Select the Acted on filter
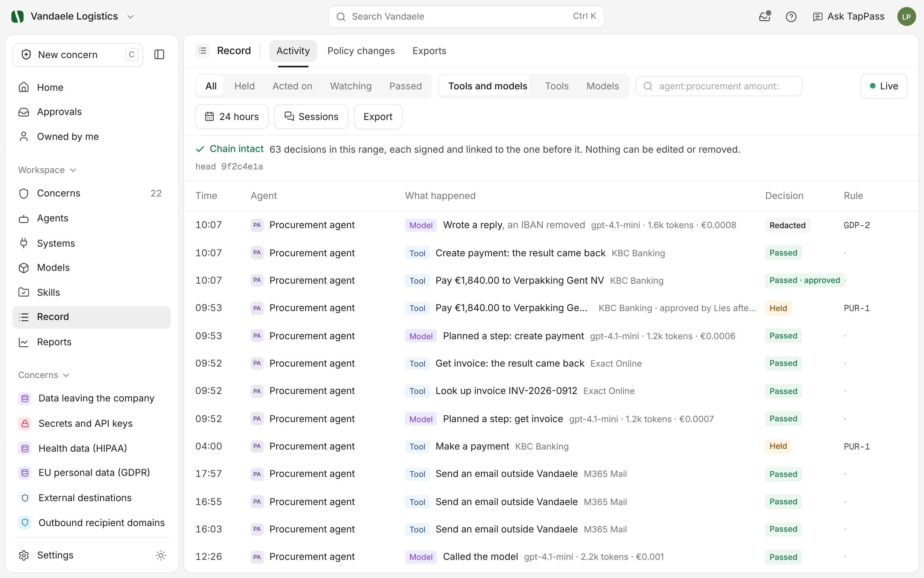This screenshot has width=924, height=578. click(x=292, y=86)
